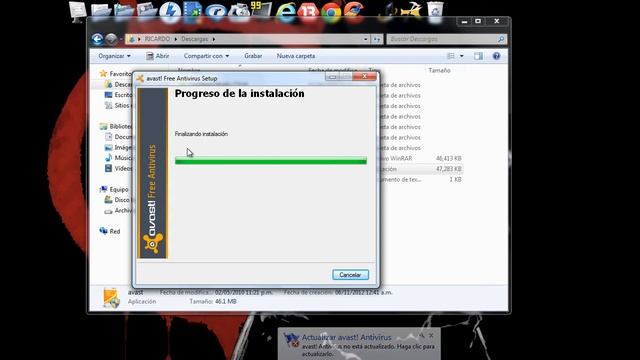The width and height of the screenshot is (640, 360).
Task: Click Abrir in Explorer toolbar
Action: (158, 56)
